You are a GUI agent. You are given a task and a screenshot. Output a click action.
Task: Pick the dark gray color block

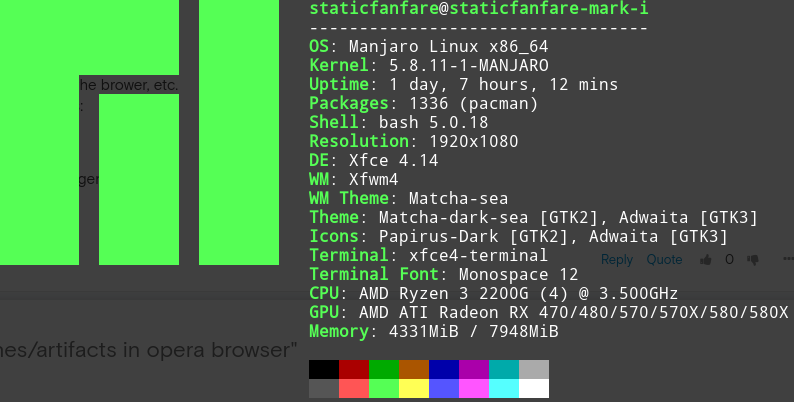click(324, 388)
